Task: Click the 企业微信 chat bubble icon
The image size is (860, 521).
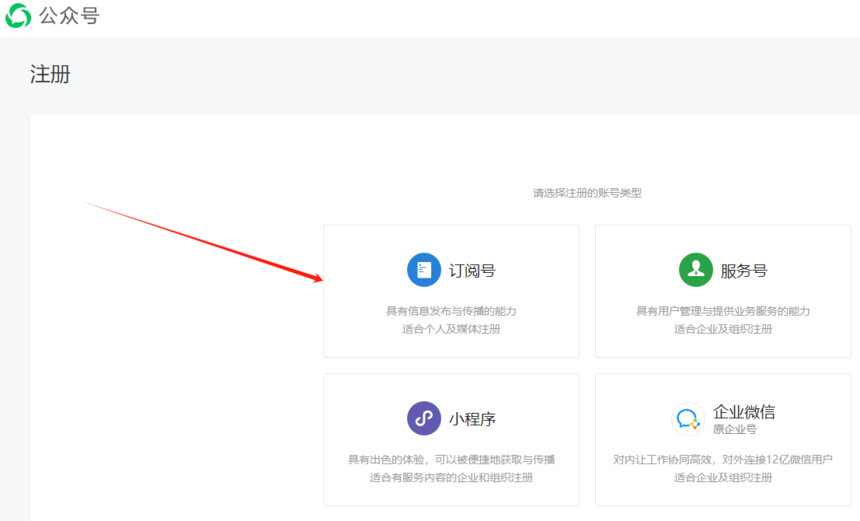Action: [688, 419]
